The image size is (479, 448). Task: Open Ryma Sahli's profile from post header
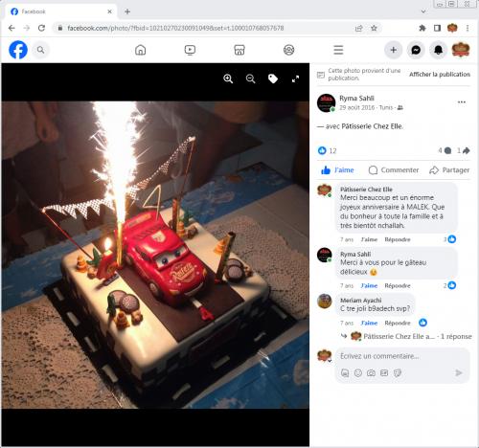[356, 98]
